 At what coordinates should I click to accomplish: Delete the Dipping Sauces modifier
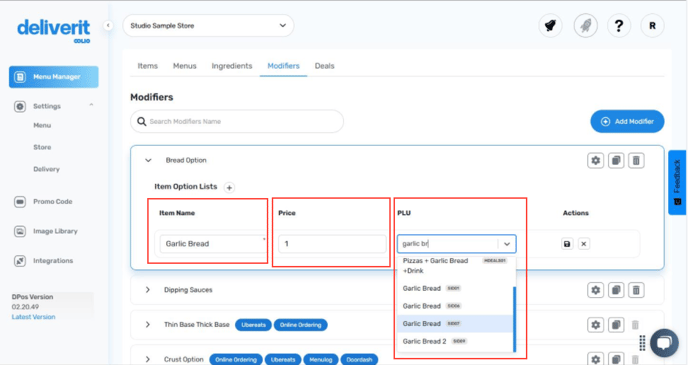(636, 290)
